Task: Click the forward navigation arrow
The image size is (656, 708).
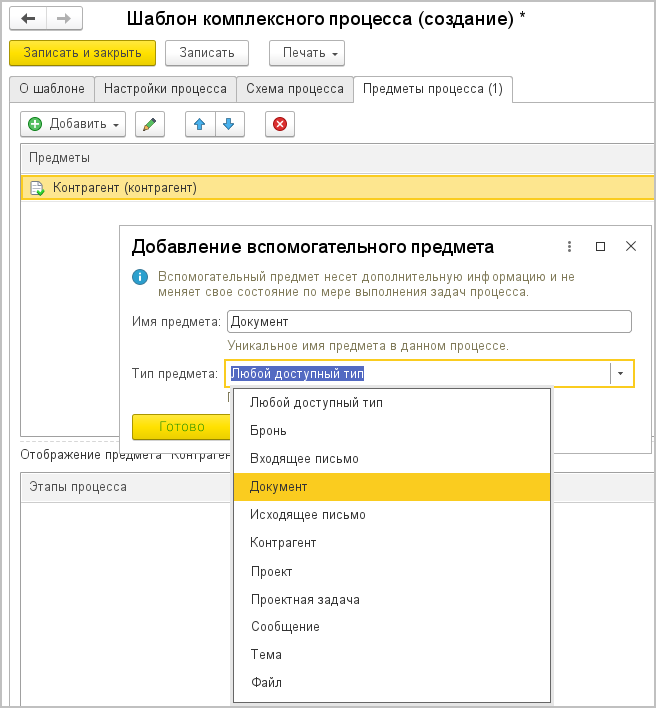Action: (x=63, y=19)
